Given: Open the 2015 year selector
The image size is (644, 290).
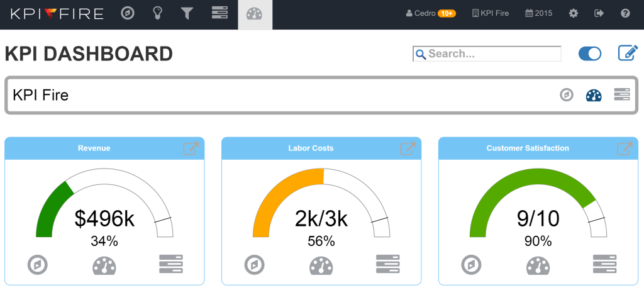Looking at the screenshot, I should pos(538,13).
